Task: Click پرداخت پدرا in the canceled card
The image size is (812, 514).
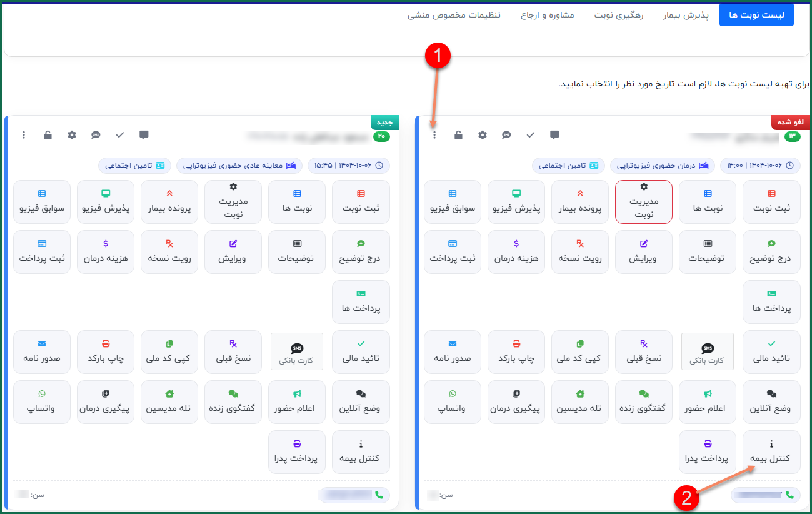Action: [708, 451]
